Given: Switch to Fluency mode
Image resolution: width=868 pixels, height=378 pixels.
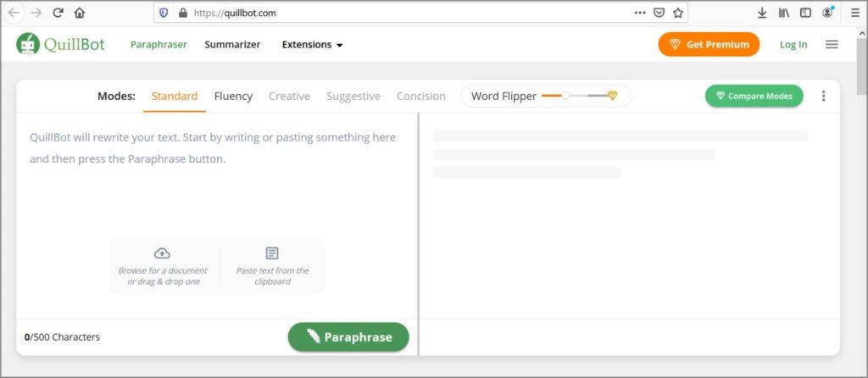Looking at the screenshot, I should 233,97.
